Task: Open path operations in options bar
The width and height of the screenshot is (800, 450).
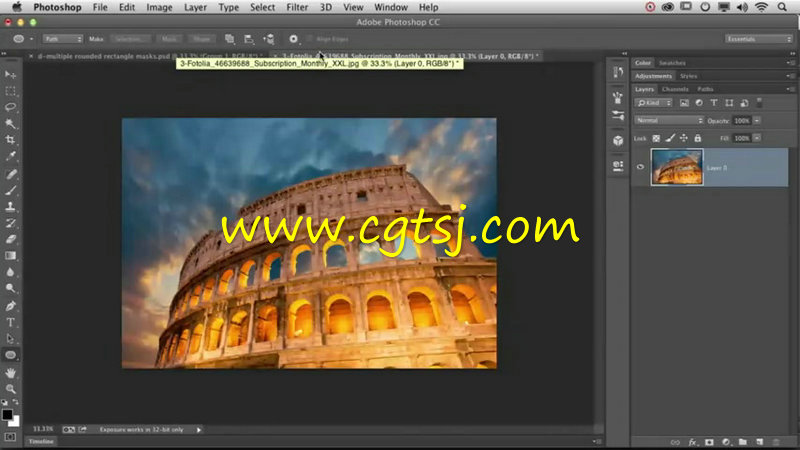Action: [x=230, y=39]
